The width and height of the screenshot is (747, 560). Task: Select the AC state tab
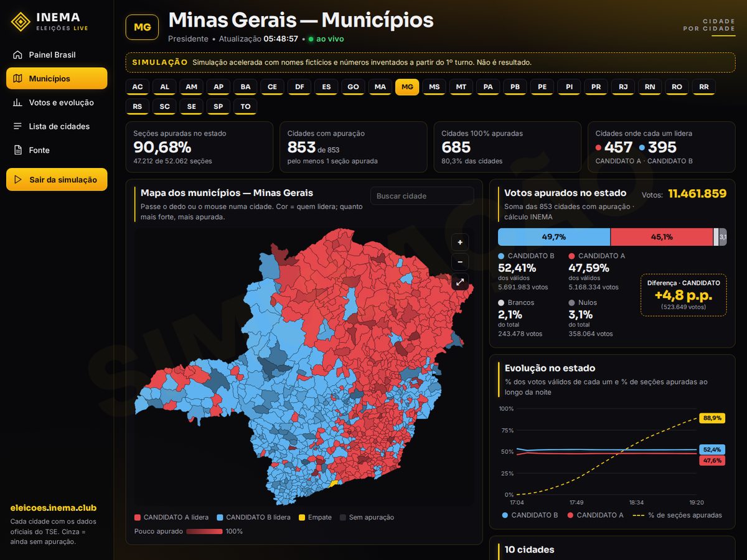pyautogui.click(x=138, y=87)
